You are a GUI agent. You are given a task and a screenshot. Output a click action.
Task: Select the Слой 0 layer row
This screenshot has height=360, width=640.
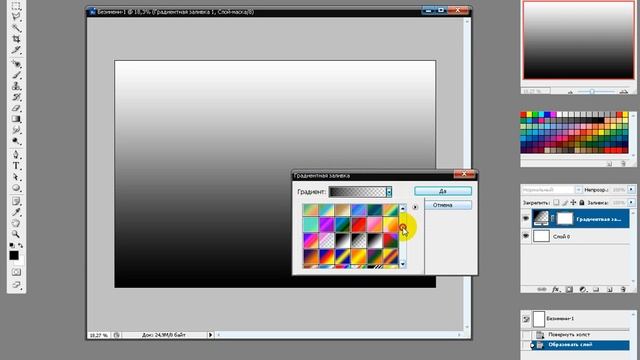(580, 236)
